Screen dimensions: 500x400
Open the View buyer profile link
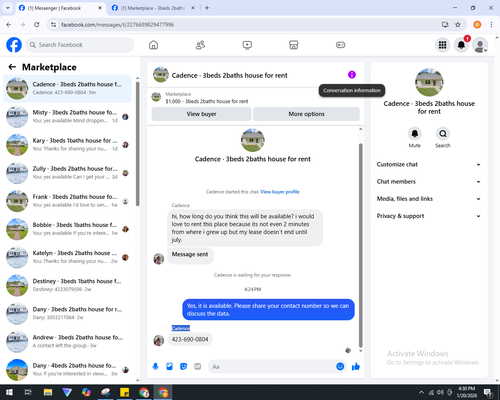click(280, 192)
